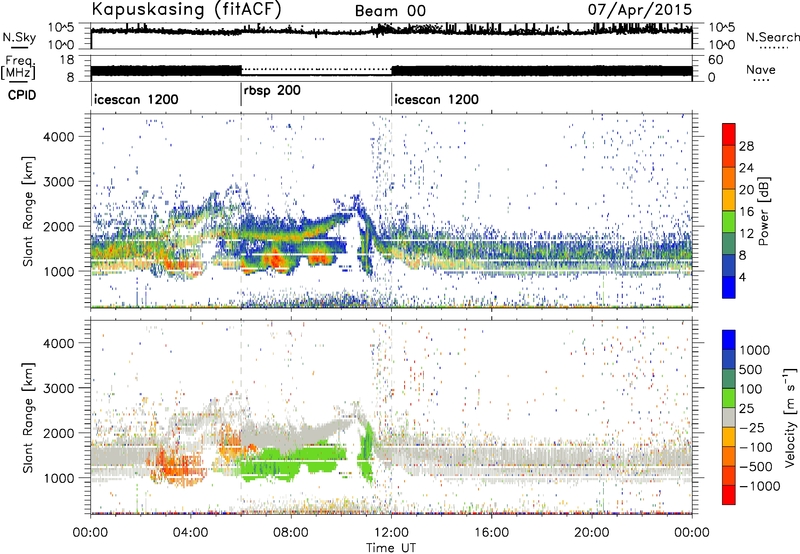Click the 'Time UT' axis title
This screenshot has width=800, height=554.
[x=391, y=548]
